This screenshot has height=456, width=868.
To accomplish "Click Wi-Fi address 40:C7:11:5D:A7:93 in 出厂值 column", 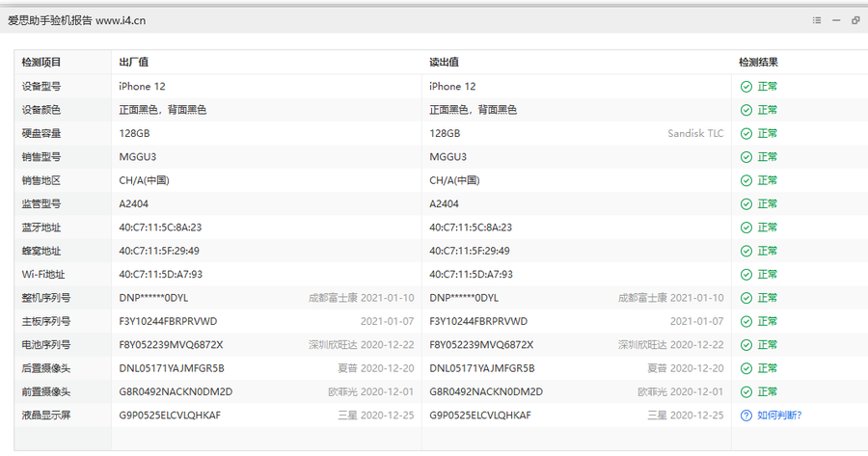I will (160, 275).
